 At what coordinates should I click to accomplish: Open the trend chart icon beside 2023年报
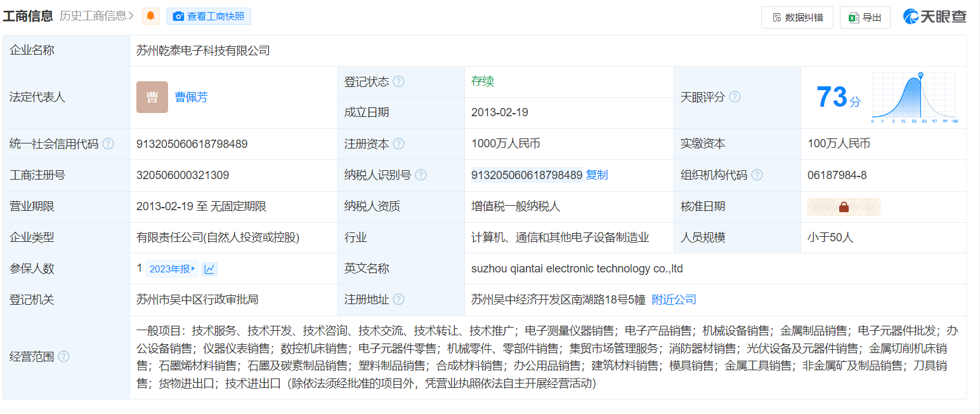pos(209,269)
